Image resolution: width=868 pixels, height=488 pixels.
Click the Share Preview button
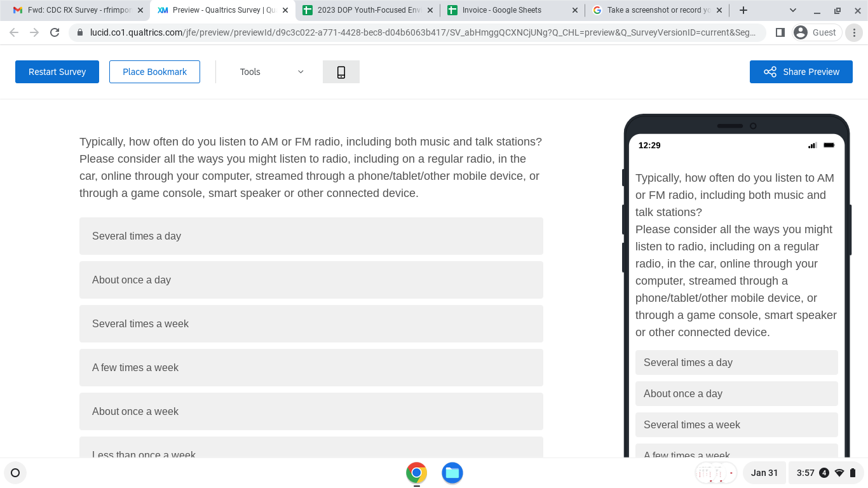[801, 72]
